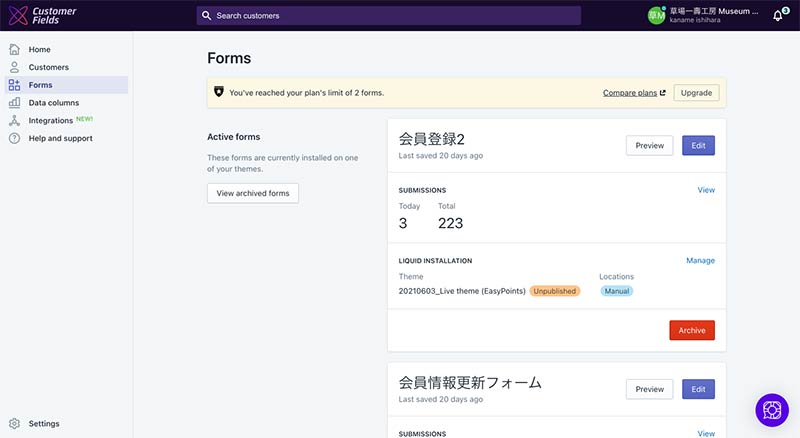Click the Customer Fields logo

40,15
